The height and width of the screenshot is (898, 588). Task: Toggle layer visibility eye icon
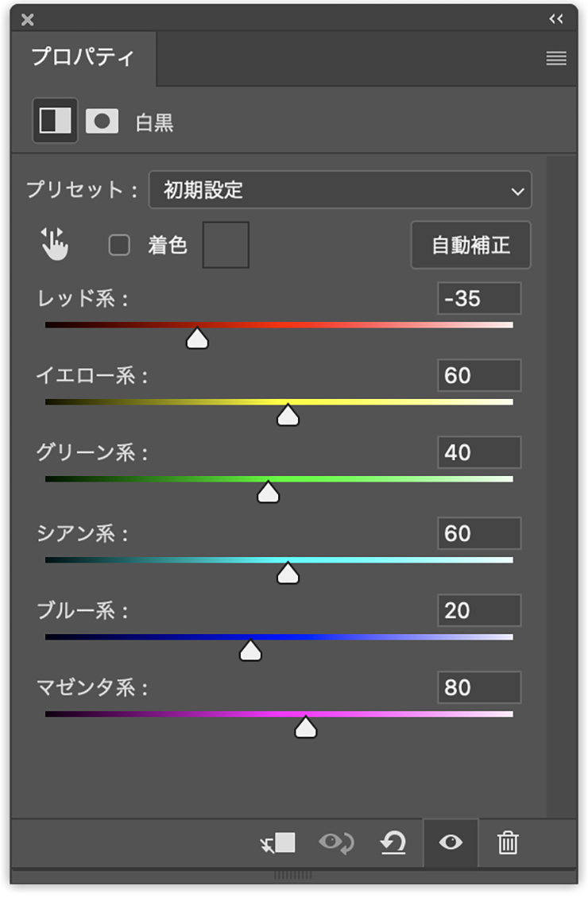point(451,842)
